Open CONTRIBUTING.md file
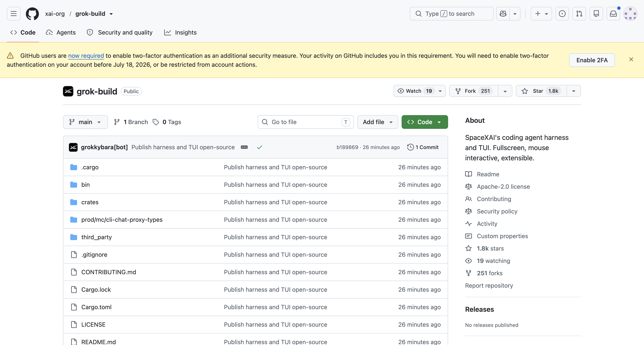This screenshot has width=644, height=345. click(108, 272)
